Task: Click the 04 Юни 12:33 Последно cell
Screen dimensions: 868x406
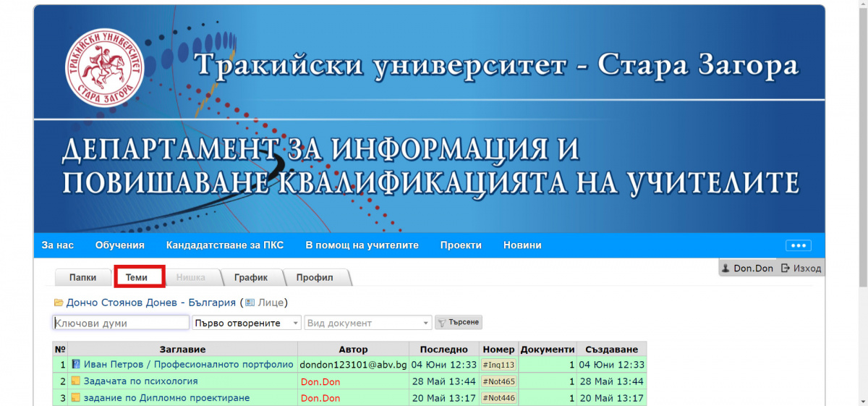Action: 444,365
